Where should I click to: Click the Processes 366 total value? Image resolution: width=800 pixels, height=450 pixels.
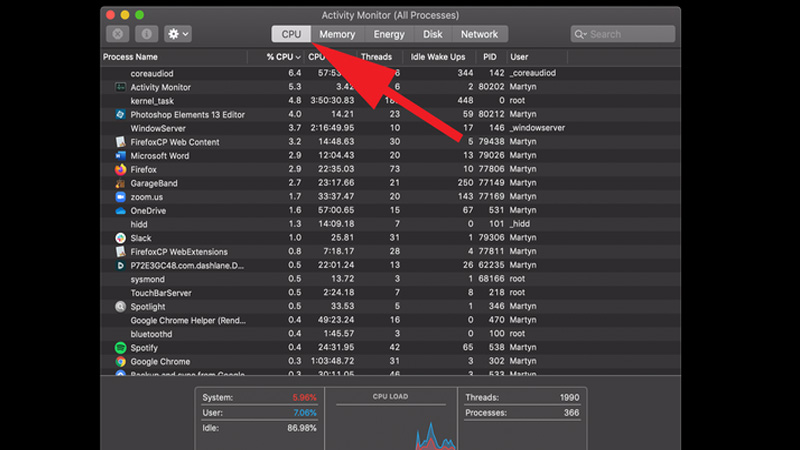pyautogui.click(x=571, y=413)
